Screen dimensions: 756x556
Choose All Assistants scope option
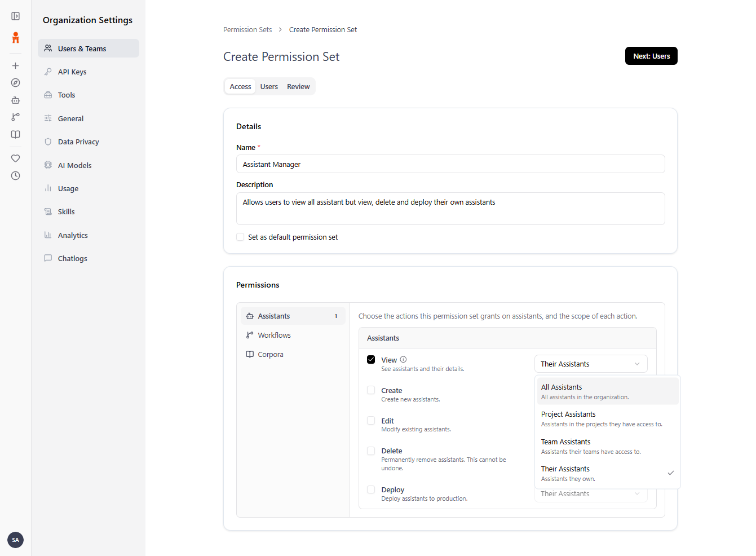pos(608,391)
